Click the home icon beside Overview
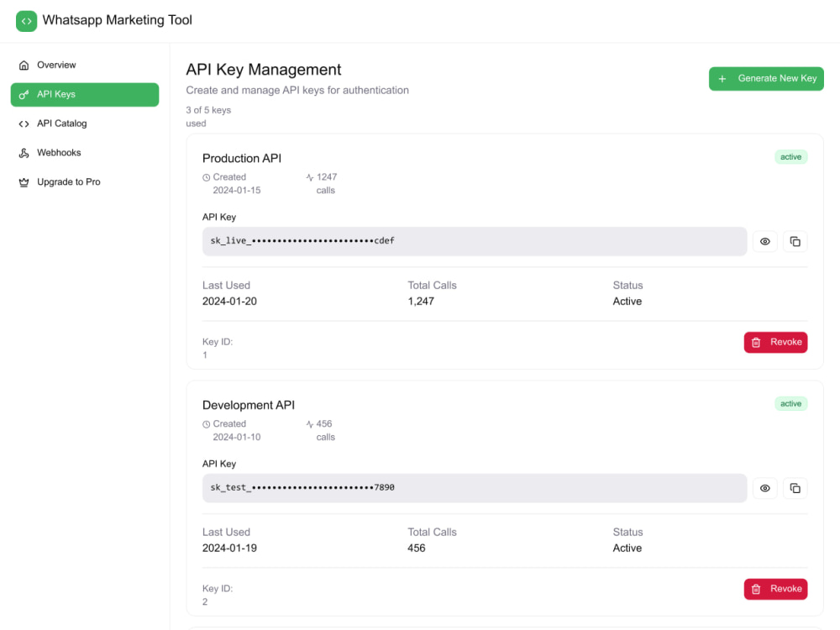The height and width of the screenshot is (630, 840). point(24,66)
